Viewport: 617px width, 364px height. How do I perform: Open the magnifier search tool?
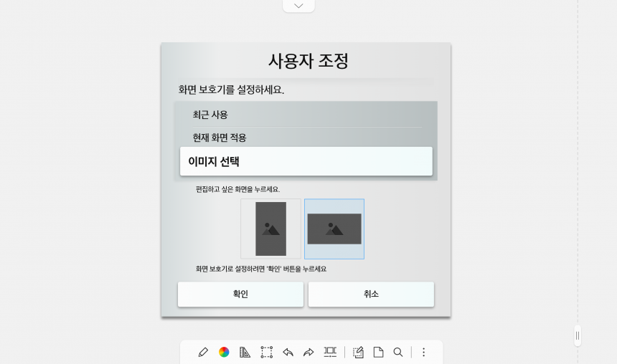point(398,352)
